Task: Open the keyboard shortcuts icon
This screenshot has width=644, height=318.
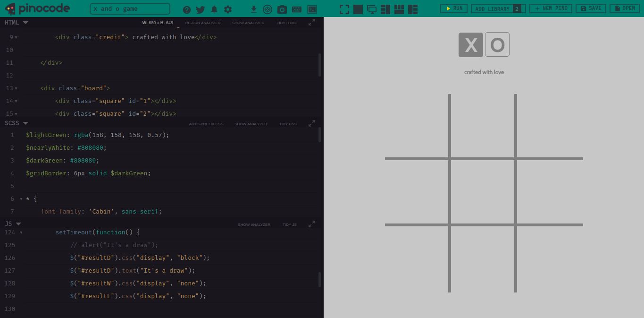Action: point(296,9)
